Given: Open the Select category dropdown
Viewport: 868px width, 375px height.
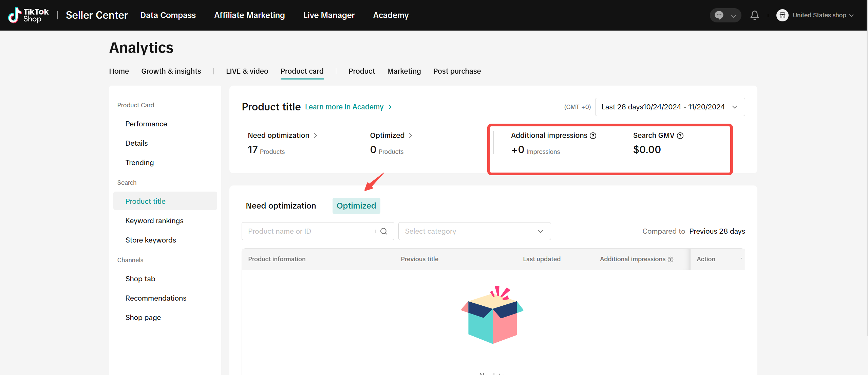Looking at the screenshot, I should coord(474,231).
